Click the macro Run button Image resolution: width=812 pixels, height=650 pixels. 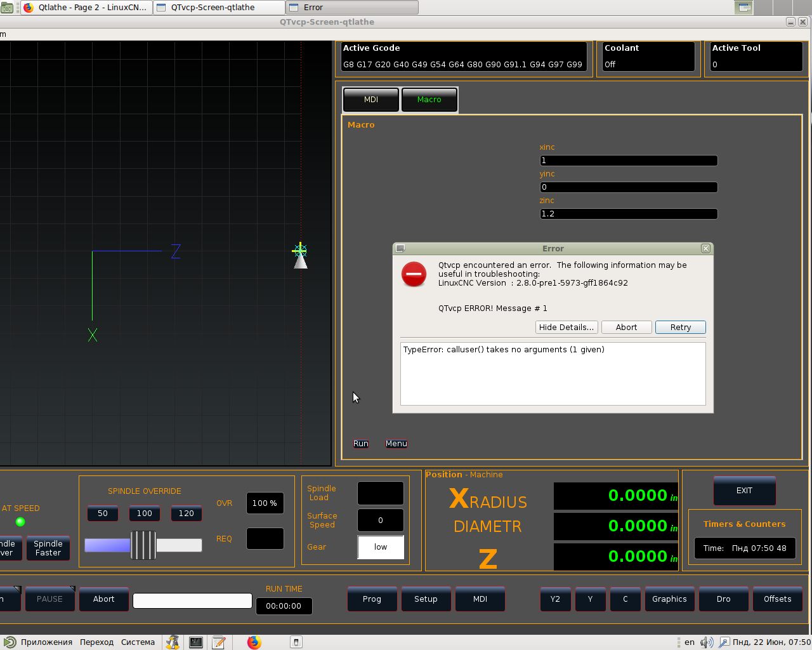[x=361, y=444]
